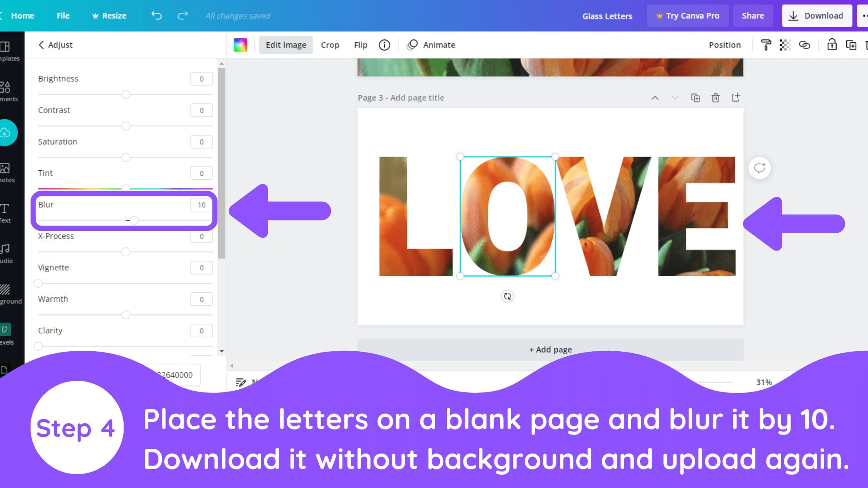
Task: Select the Home tab
Action: (x=22, y=15)
